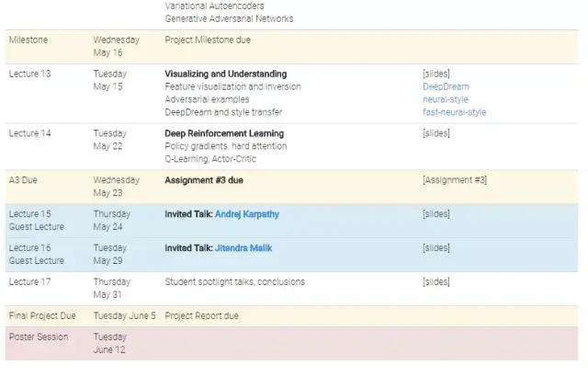Click the Jitendra Malik speaker link
The width and height of the screenshot is (588, 377).
point(243,248)
